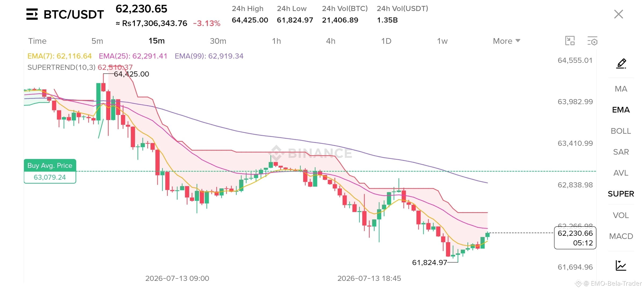Click the last price 62,230.65 header
This screenshot has height=290, width=644.
point(141,9)
